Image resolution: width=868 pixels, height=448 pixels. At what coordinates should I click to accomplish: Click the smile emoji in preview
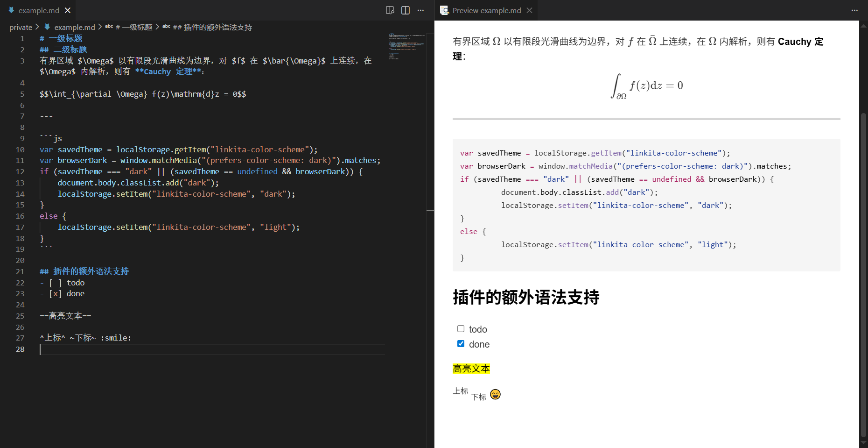coord(495,394)
